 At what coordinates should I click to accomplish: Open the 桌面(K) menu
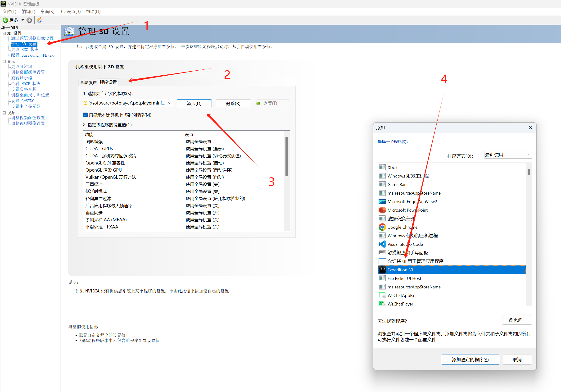pyautogui.click(x=47, y=11)
